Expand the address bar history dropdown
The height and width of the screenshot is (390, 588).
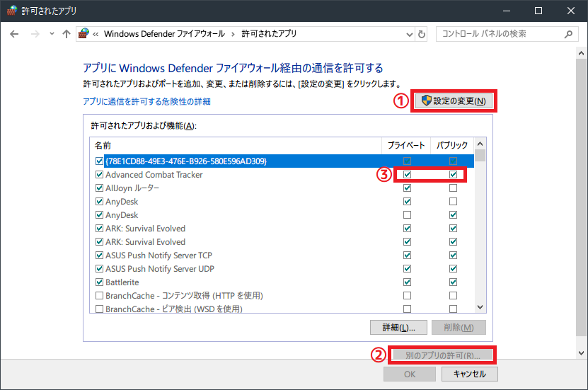(410, 35)
